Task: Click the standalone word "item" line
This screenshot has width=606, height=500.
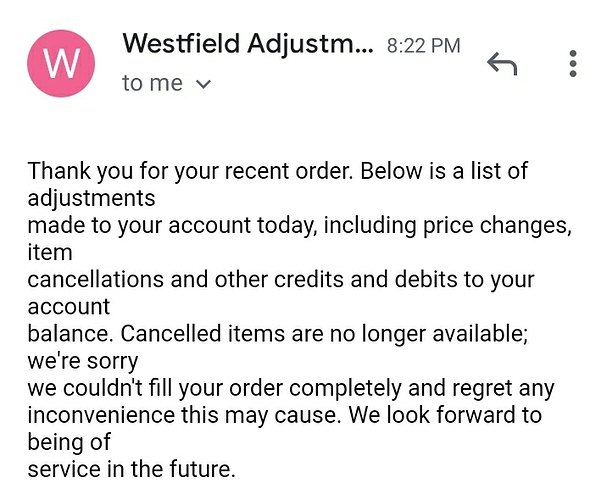Action: (50, 252)
